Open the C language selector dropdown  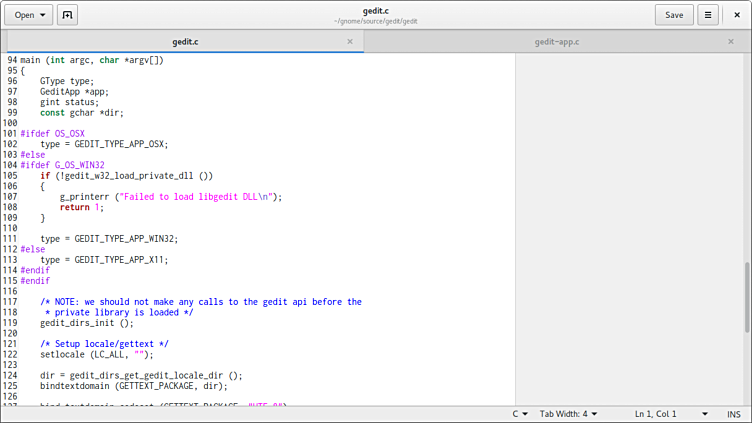521,414
